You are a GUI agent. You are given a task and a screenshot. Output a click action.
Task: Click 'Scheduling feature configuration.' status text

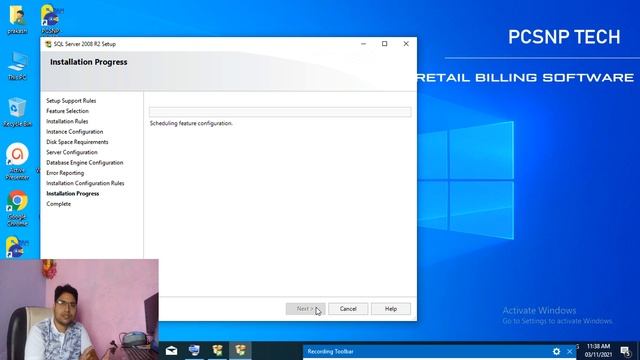coord(191,123)
